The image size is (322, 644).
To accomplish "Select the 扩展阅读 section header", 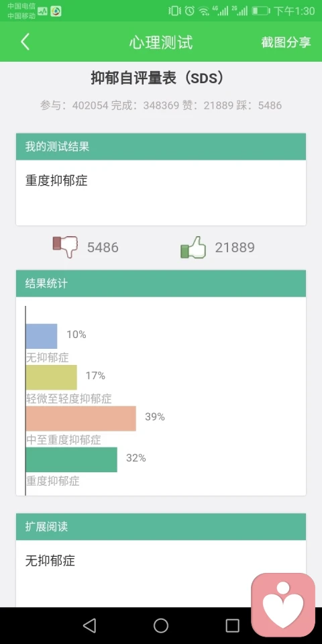I will point(161,527).
